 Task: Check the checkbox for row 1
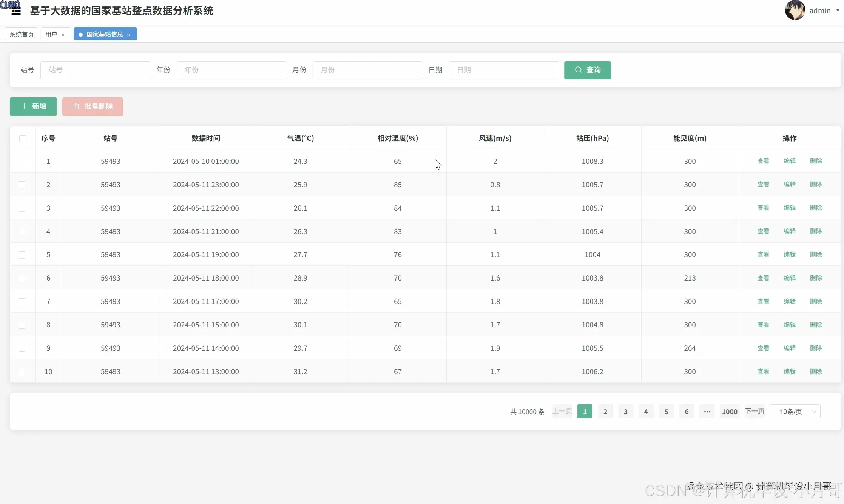pos(22,161)
